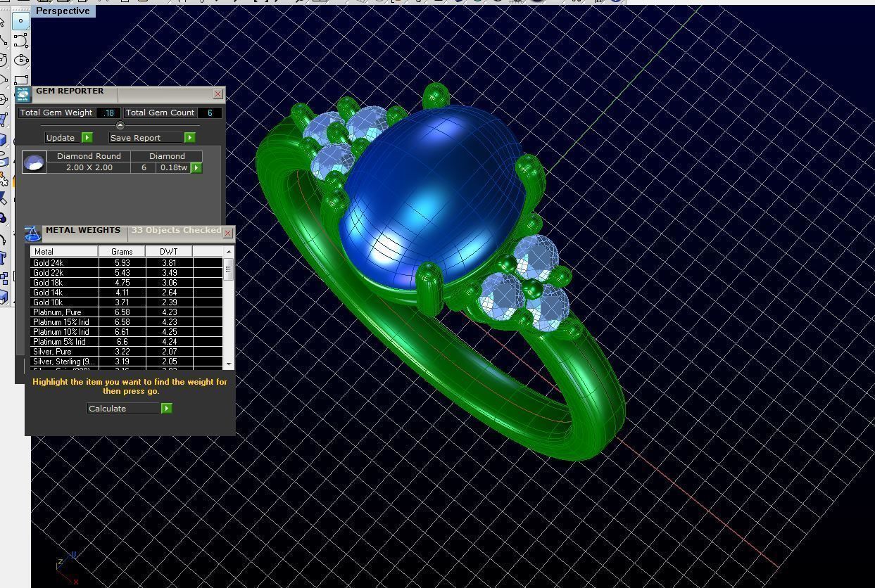Select the Gold 22k row
The image size is (875, 588).
point(127,273)
